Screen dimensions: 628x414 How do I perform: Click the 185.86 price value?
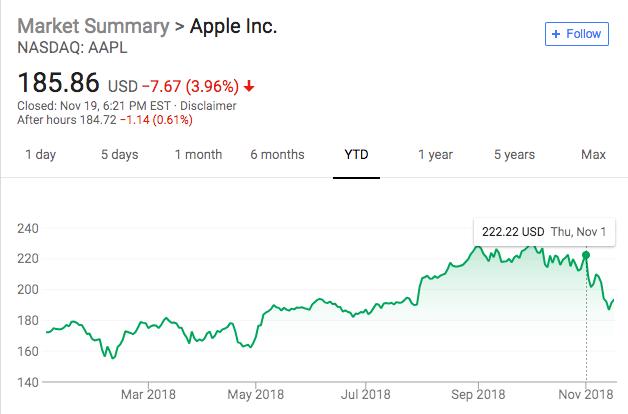[58, 82]
